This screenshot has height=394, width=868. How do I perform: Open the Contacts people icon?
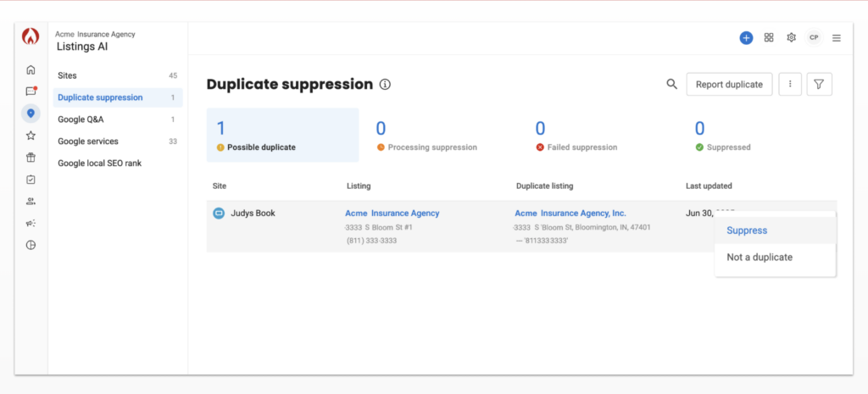coord(31,202)
